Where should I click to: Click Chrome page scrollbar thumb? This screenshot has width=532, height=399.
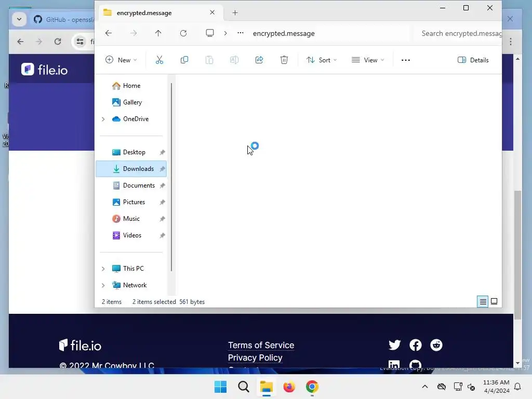[518, 255]
